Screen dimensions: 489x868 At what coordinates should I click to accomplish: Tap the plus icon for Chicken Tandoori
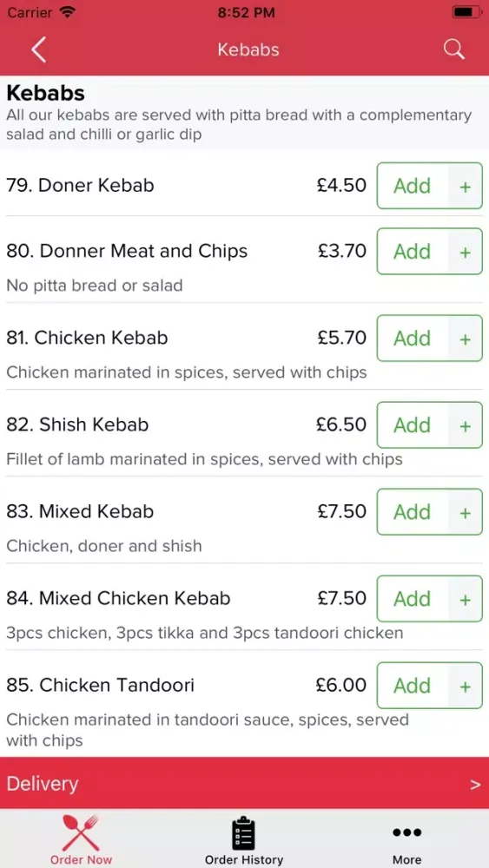click(466, 686)
